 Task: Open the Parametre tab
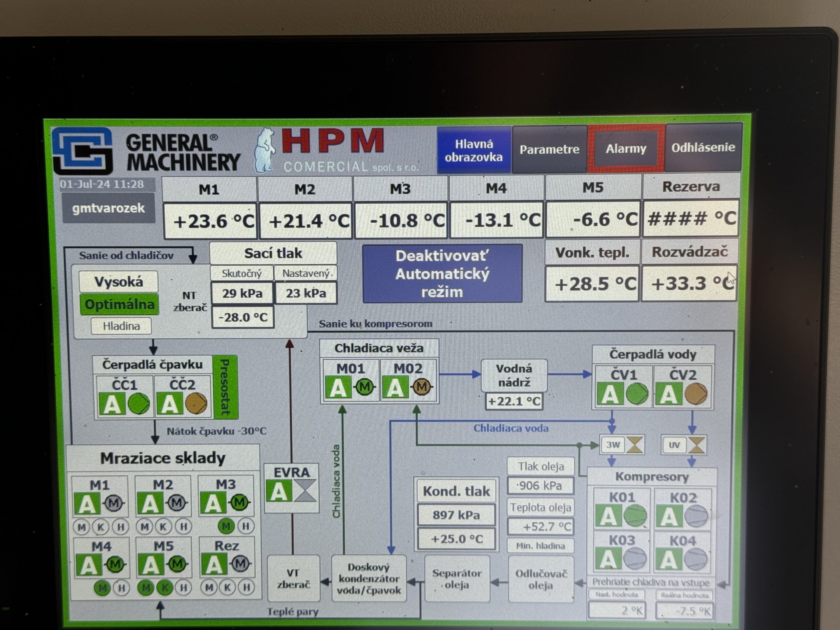(x=549, y=149)
